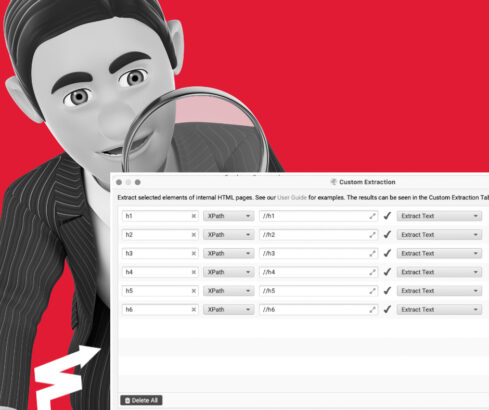Screen dimensions: 489x410
Task: Clear the h3 extractor name with X icon
Action: (194, 253)
